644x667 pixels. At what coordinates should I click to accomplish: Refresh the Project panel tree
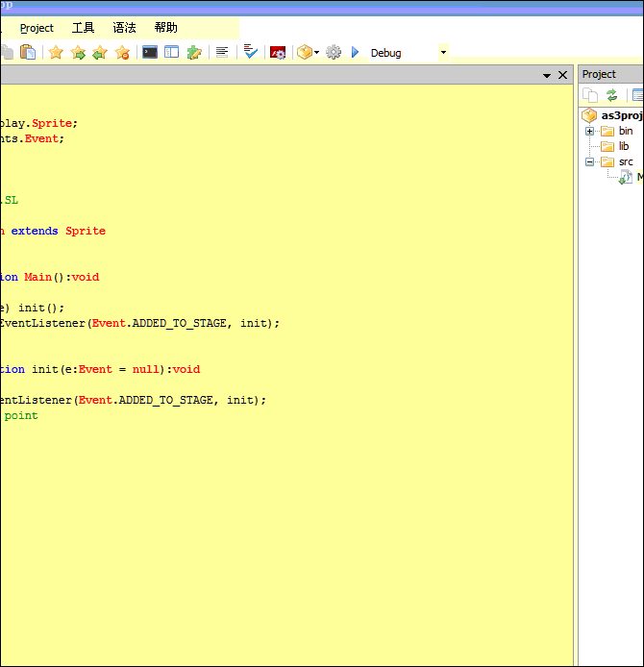(x=611, y=95)
